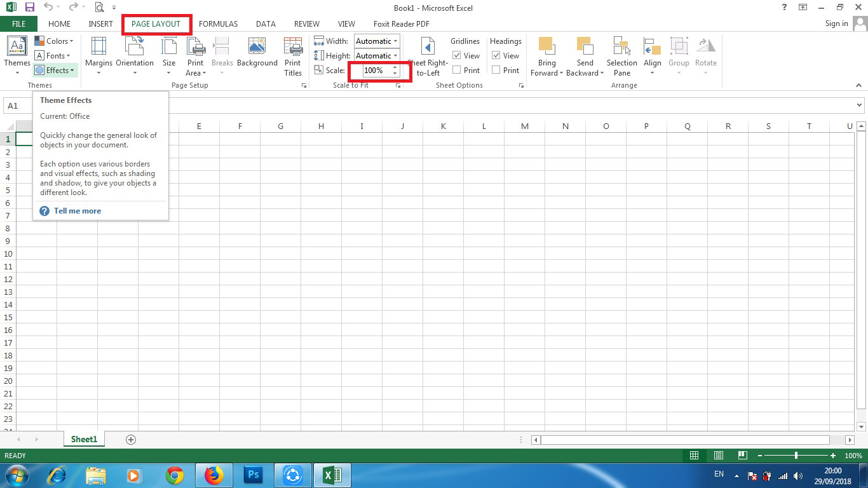The image size is (868, 488).
Task: Click Print Preview quick access icon
Action: click(98, 8)
